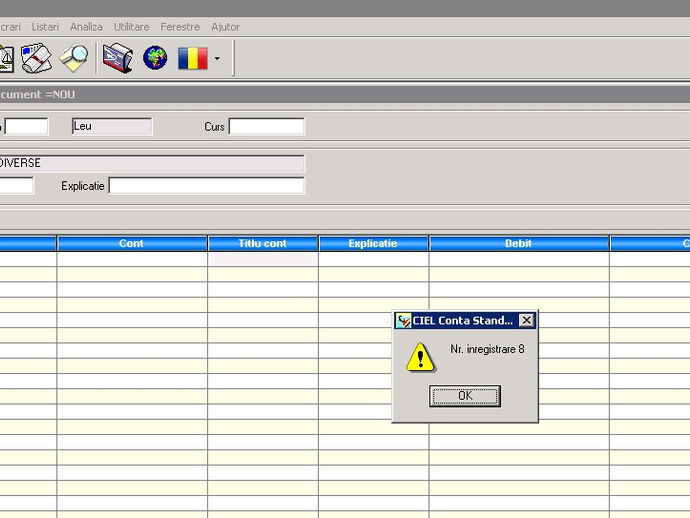The image size is (690, 518).
Task: Click the 'Nr. inregistrare 8' message text
Action: tap(487, 349)
